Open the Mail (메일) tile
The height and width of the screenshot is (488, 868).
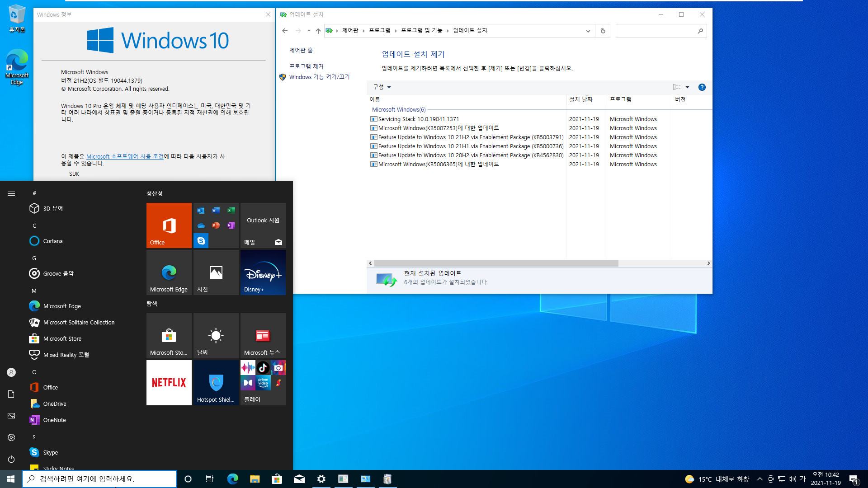tap(263, 225)
